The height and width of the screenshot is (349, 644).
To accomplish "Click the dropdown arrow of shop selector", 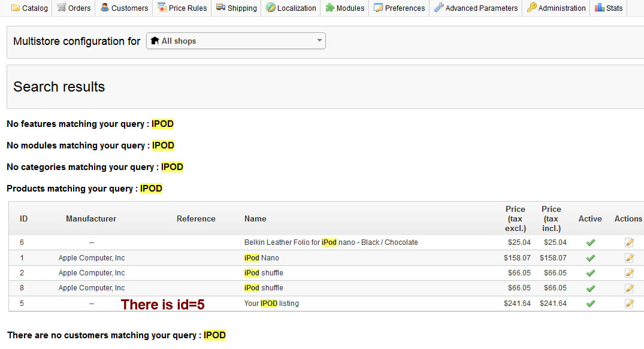I will click(x=319, y=41).
